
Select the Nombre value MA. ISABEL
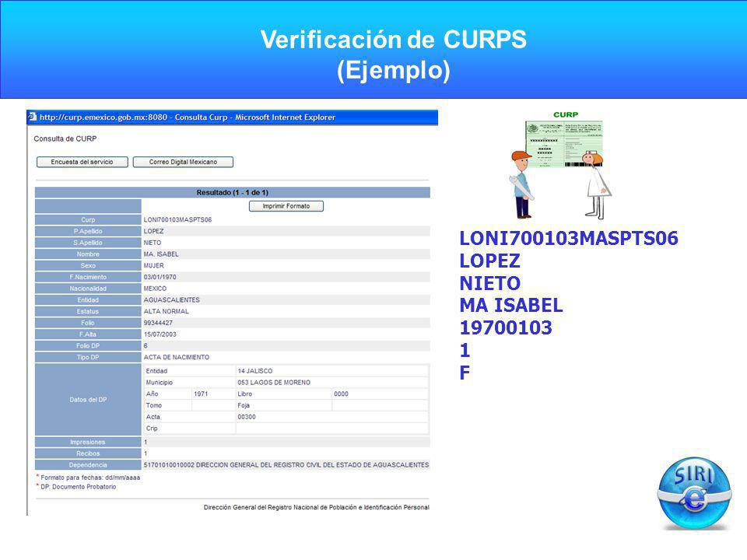[x=161, y=254]
